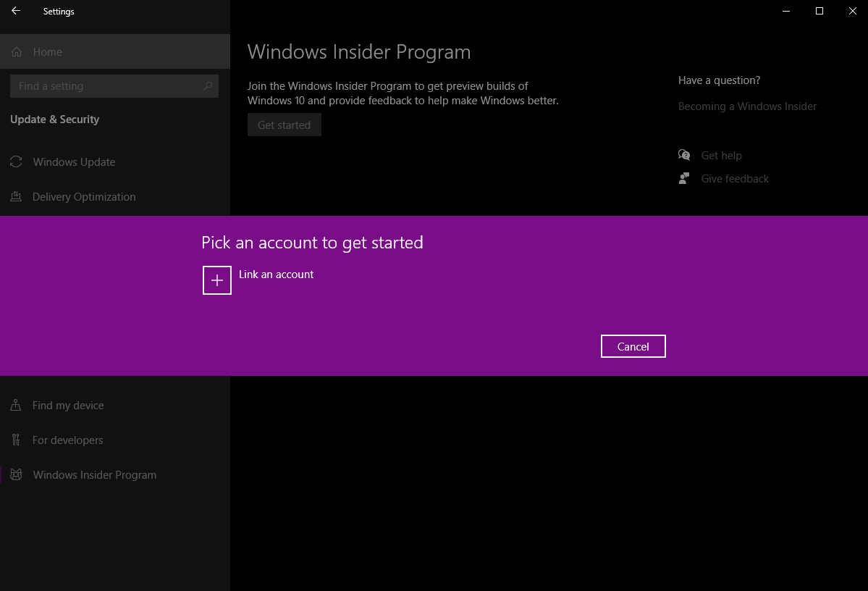The image size is (868, 591).
Task: Open the Give feedback link
Action: [735, 179]
